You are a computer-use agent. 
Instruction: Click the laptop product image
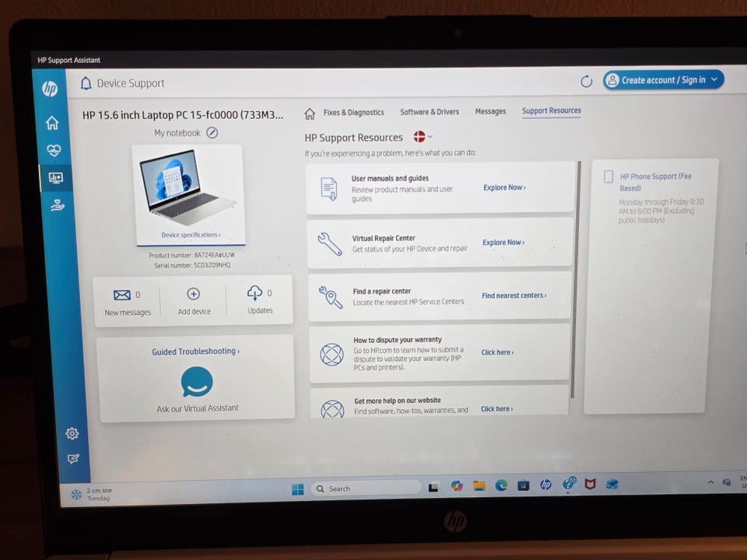point(187,187)
